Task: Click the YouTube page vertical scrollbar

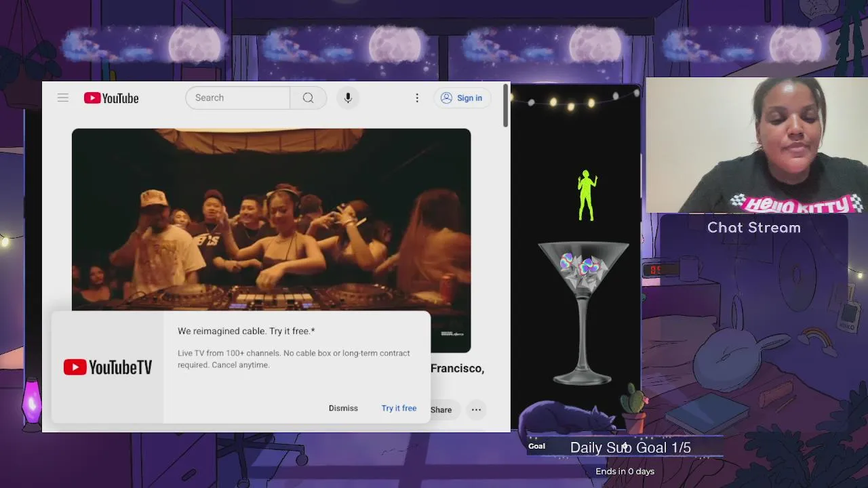Action: coord(505,105)
